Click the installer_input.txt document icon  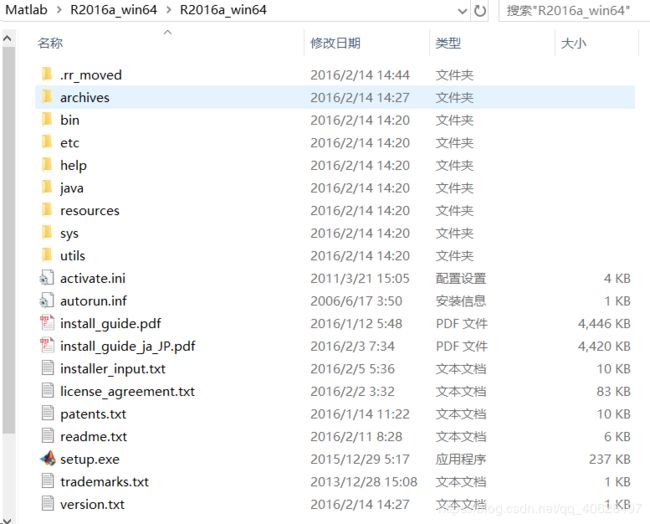[x=47, y=368]
